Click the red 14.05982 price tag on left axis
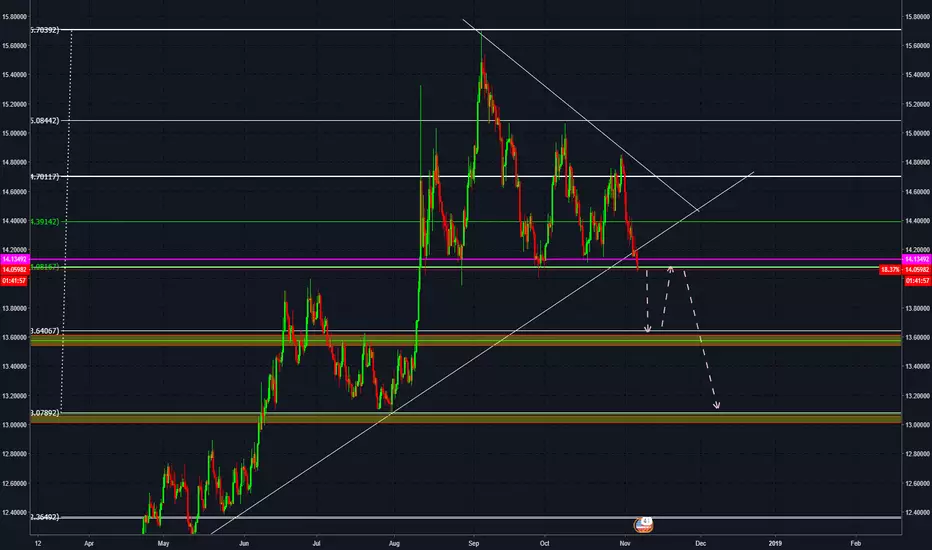This screenshot has height=550, width=932. pyautogui.click(x=14, y=270)
